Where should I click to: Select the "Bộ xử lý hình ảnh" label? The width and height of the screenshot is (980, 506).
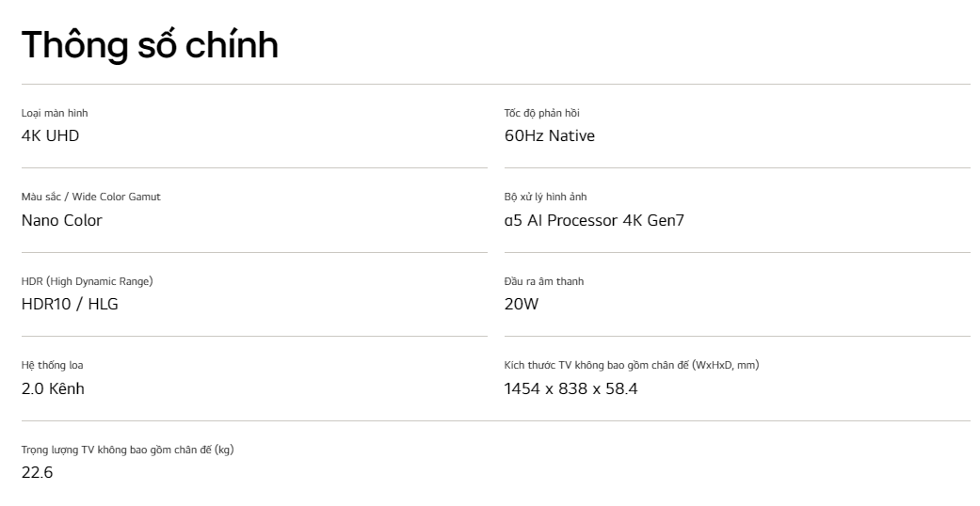[546, 197]
